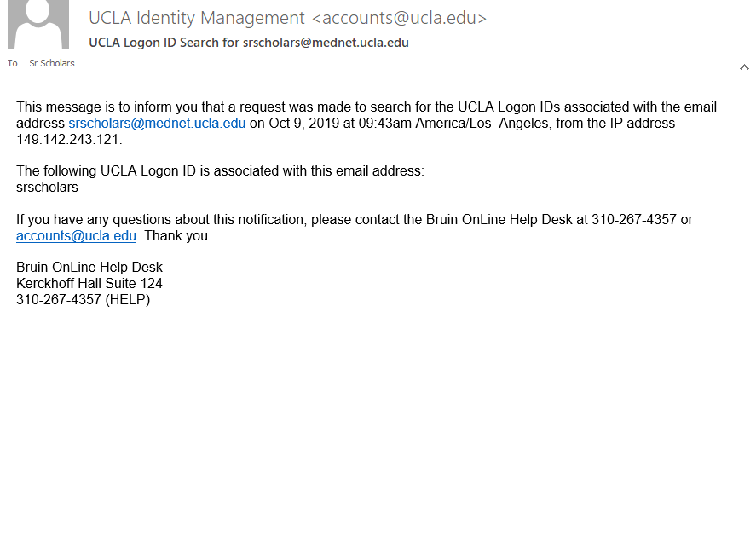The image size is (756, 537).
Task: Click the sender address <accounts@ucla.edu> in header
Action: click(x=399, y=18)
